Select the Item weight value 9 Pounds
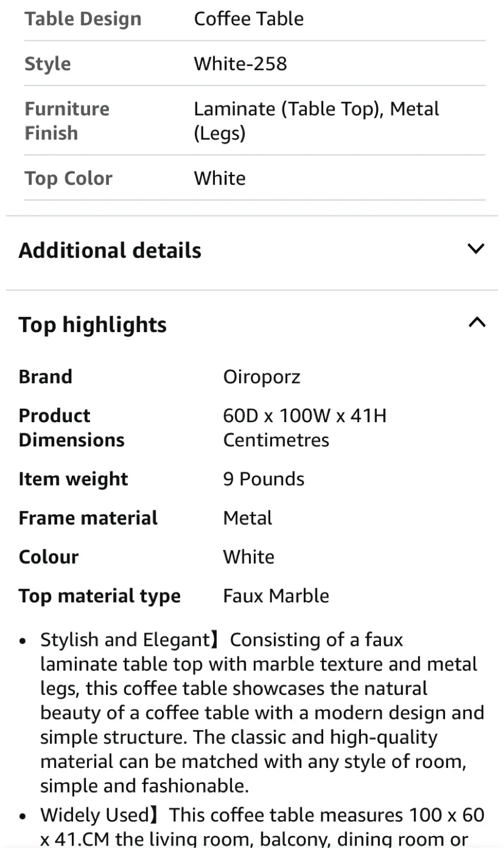504x848 pixels. click(263, 478)
